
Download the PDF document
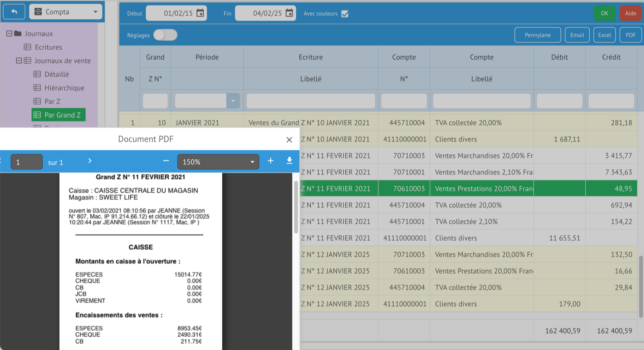[289, 161]
